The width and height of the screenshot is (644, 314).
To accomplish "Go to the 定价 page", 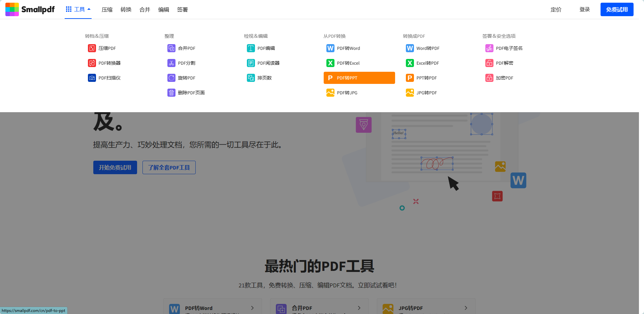I will [x=556, y=9].
